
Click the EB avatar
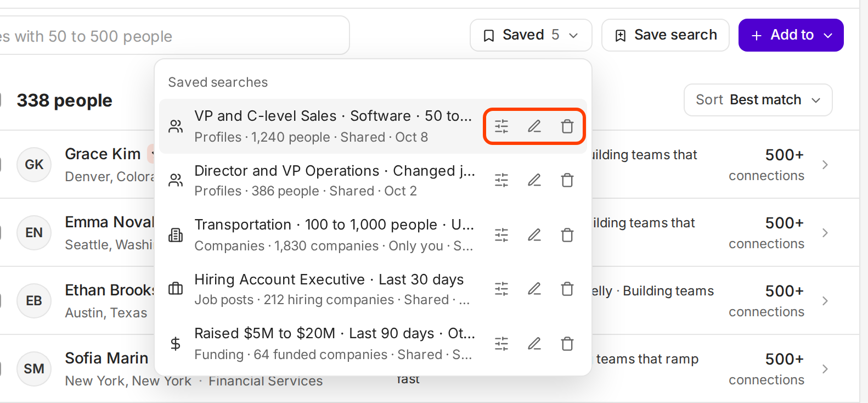tap(34, 301)
